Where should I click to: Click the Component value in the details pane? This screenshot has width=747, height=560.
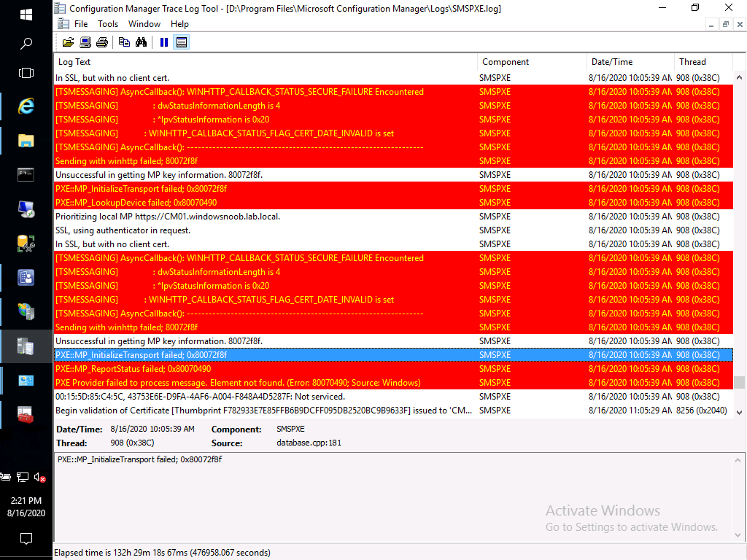coord(290,429)
